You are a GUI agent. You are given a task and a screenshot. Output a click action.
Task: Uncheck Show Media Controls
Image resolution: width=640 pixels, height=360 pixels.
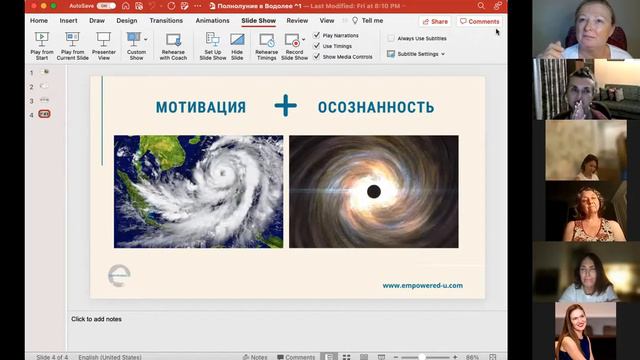[x=316, y=56]
